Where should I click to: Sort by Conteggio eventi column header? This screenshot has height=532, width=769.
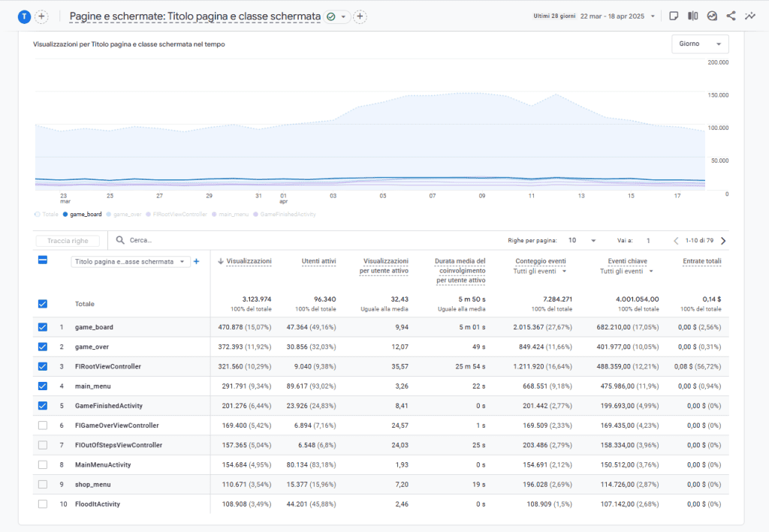pyautogui.click(x=541, y=261)
